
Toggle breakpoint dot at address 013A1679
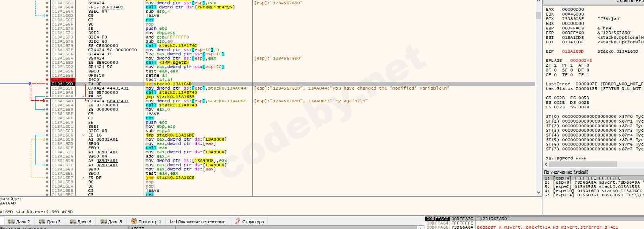tap(47, 45)
